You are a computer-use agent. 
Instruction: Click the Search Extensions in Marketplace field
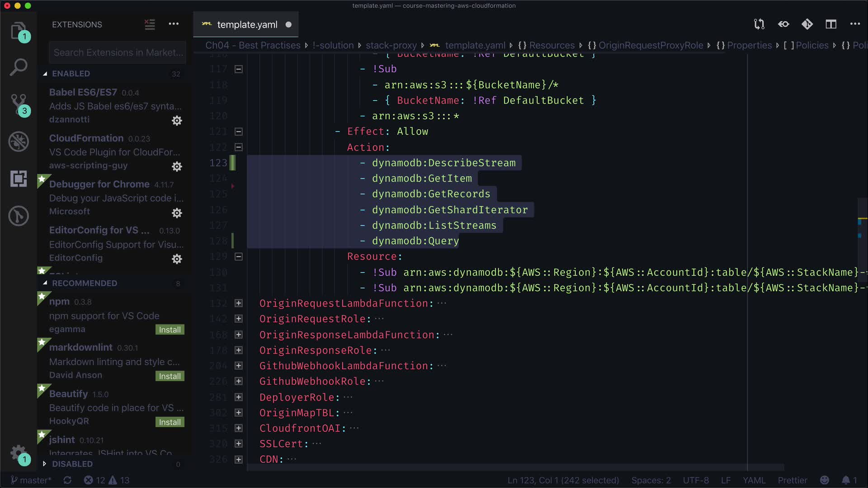(x=118, y=52)
